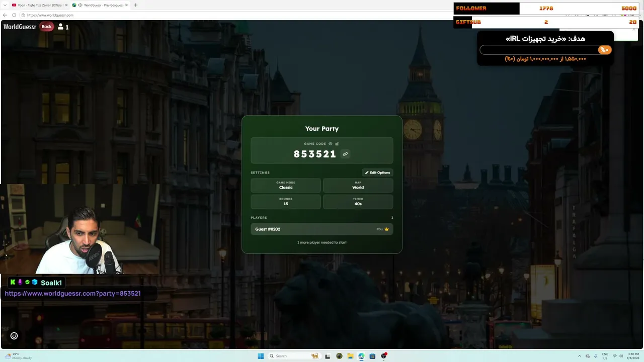Click the FOLLOWER count bar

pos(546,9)
